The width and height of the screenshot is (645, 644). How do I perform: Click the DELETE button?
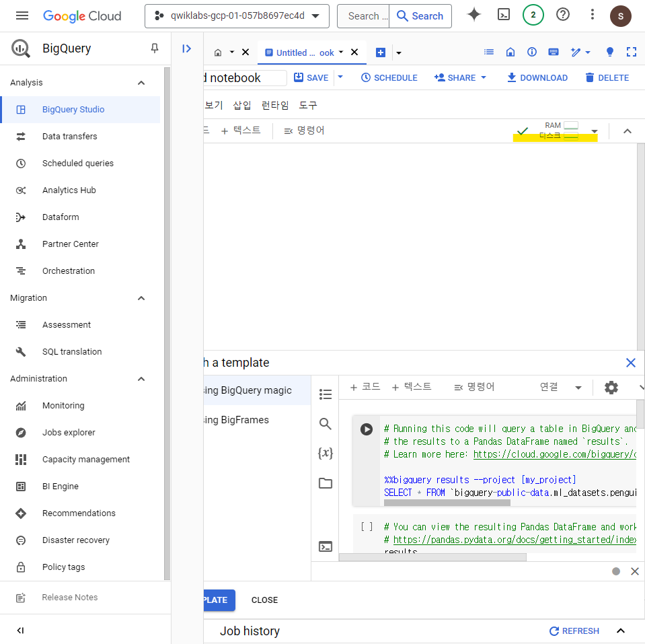[607, 77]
